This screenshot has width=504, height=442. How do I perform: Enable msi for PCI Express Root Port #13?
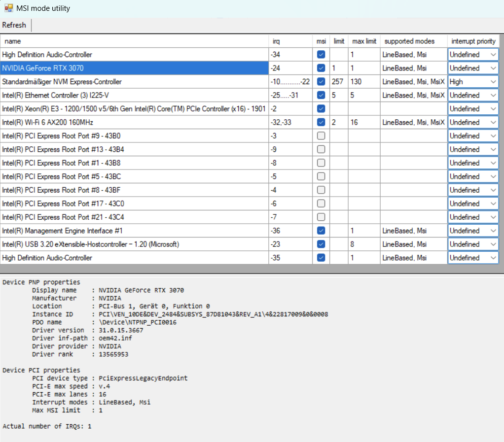[x=321, y=149]
